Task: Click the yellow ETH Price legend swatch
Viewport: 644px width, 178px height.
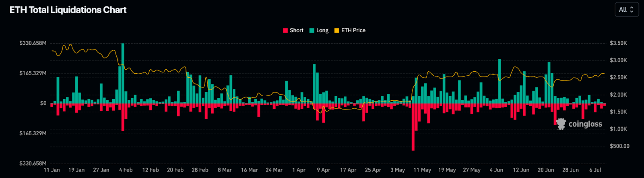Action: (336, 31)
